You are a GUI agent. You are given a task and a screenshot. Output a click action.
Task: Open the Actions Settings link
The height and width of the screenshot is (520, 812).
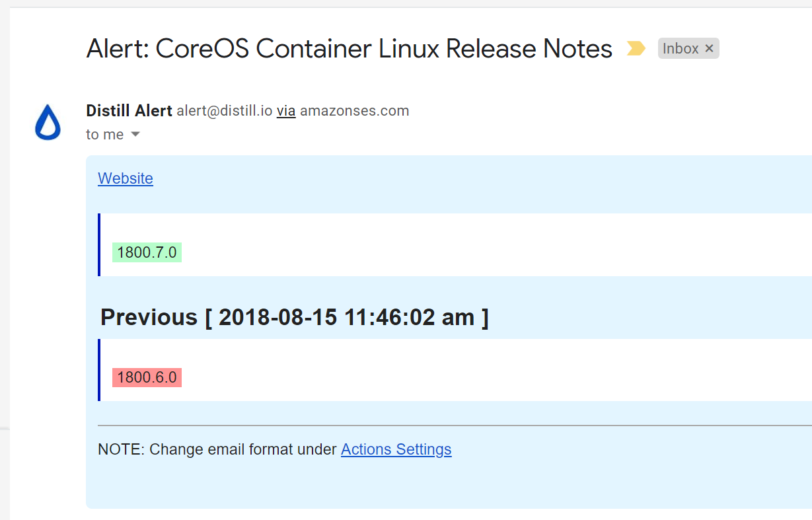pos(396,449)
